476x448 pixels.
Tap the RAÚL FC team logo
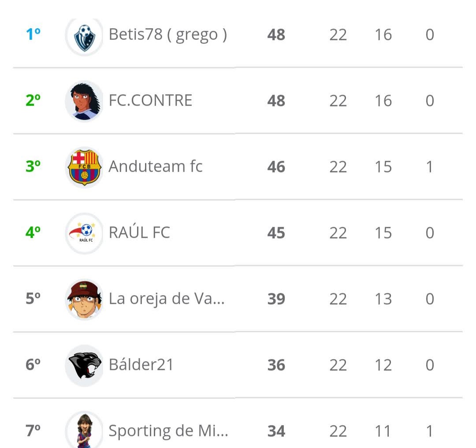click(84, 233)
